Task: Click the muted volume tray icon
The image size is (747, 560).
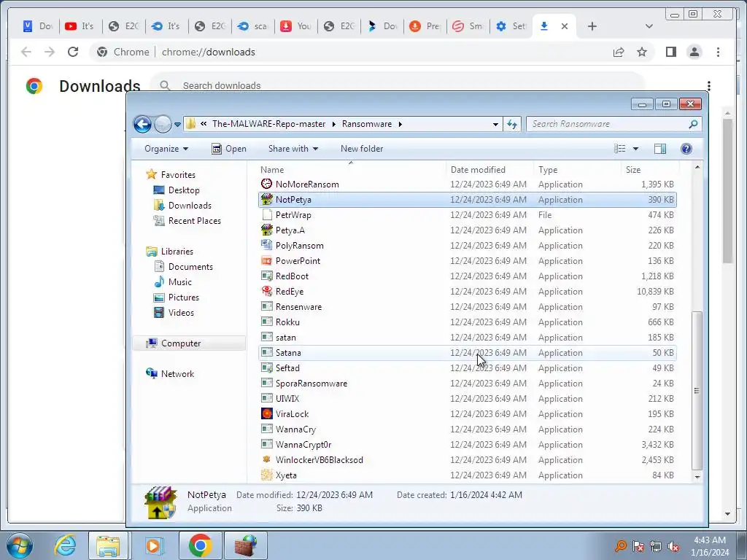Action: [673, 546]
